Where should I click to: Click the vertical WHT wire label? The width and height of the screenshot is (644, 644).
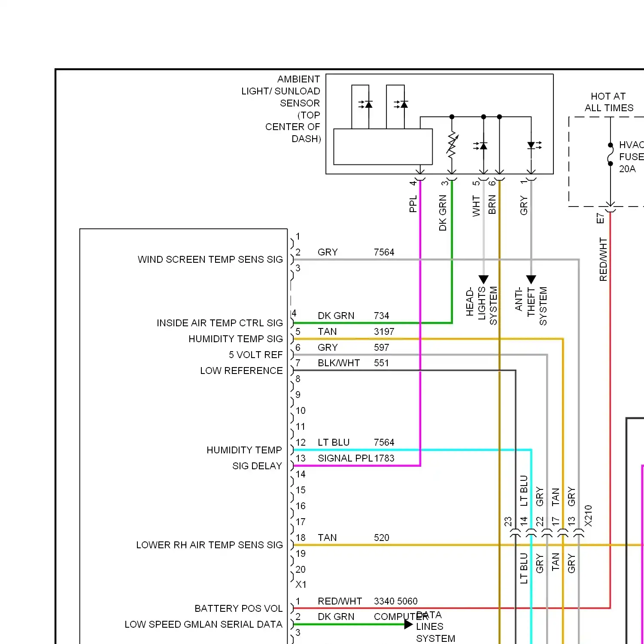[x=476, y=206]
